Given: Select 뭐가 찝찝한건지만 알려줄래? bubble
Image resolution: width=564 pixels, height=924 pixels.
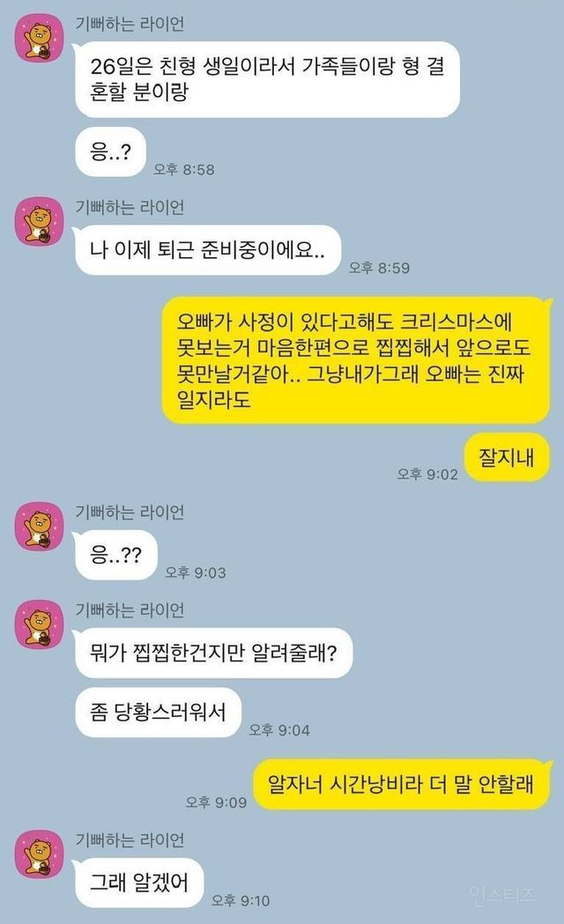Looking at the screenshot, I should [212, 653].
